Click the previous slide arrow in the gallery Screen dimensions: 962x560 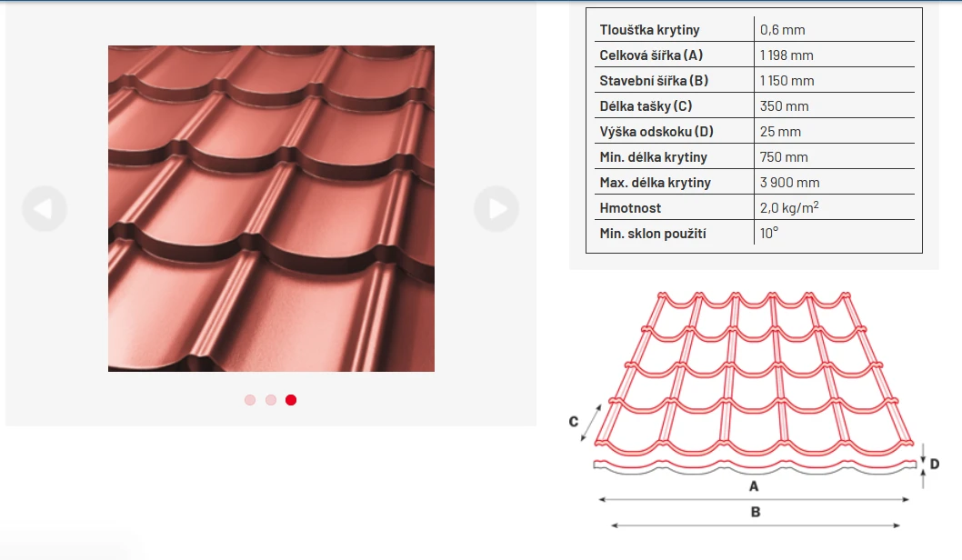click(45, 208)
